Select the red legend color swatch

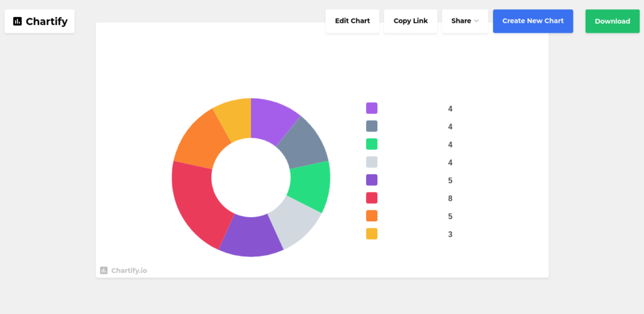pos(372,198)
